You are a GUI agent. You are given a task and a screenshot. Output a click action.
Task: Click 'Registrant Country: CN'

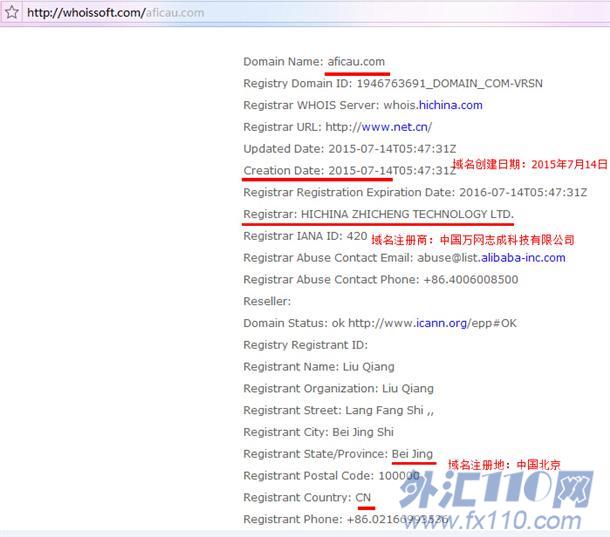(307, 497)
